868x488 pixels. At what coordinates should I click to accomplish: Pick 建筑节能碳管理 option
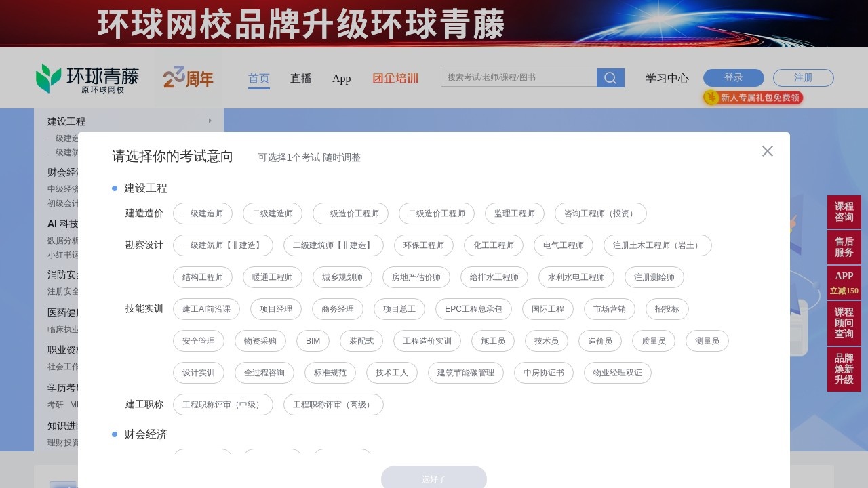pyautogui.click(x=466, y=373)
